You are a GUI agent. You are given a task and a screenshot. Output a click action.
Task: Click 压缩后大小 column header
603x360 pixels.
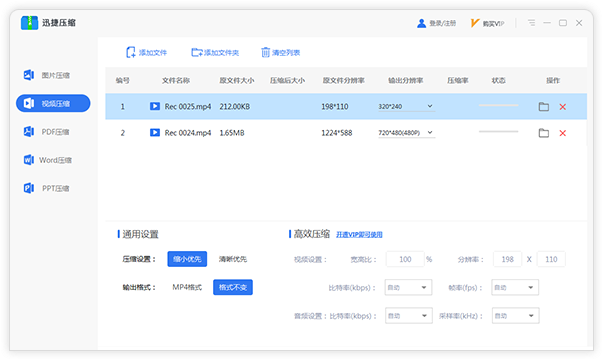(x=287, y=80)
